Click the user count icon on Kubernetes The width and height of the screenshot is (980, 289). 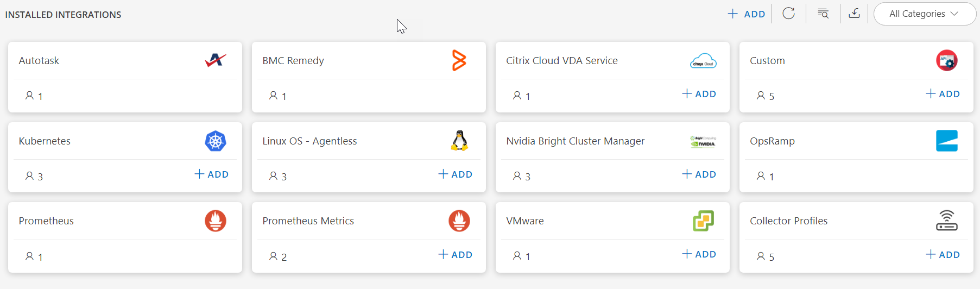tap(29, 176)
